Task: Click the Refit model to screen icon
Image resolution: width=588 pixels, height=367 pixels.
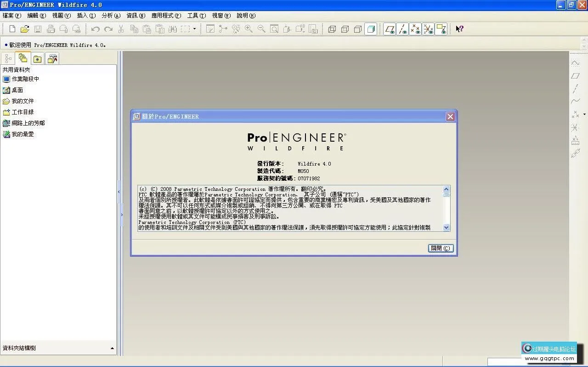Action: [x=274, y=29]
